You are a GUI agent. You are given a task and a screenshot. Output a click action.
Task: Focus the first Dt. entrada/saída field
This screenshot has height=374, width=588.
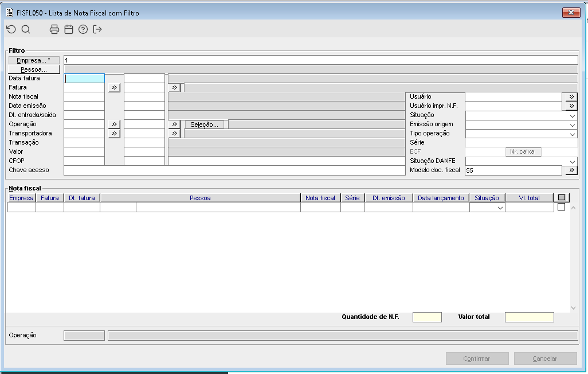pos(84,115)
